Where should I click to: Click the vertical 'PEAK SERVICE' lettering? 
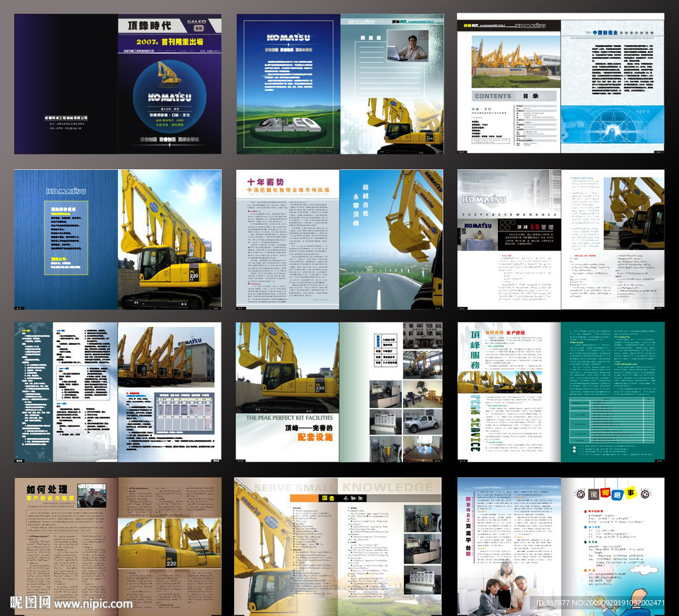pyautogui.click(x=475, y=423)
